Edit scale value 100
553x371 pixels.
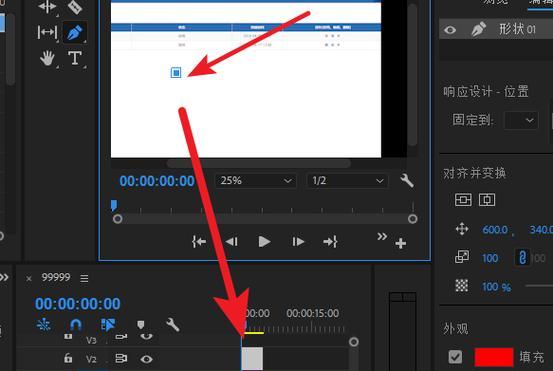(x=490, y=258)
